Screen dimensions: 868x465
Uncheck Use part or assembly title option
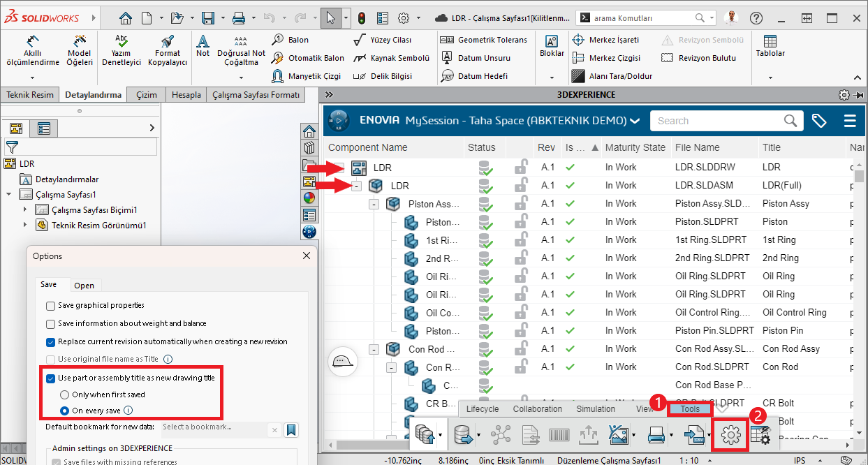coord(51,378)
